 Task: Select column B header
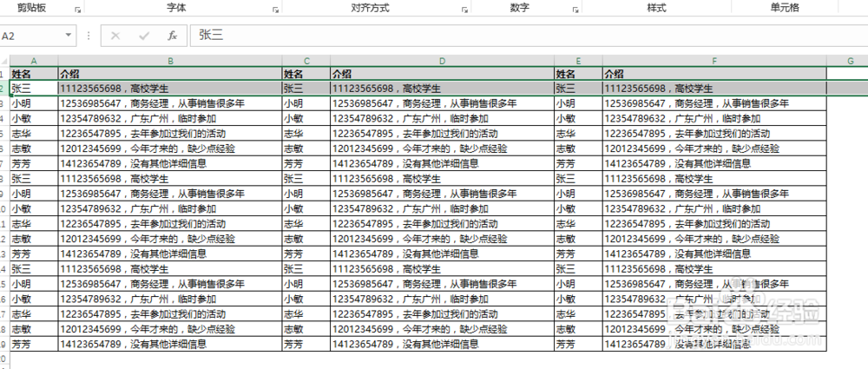tap(170, 61)
